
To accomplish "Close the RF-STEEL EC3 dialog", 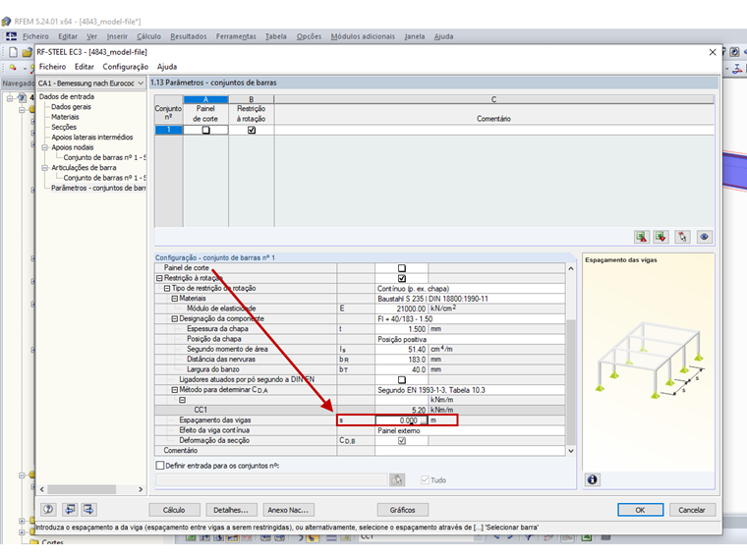I will click(x=713, y=52).
